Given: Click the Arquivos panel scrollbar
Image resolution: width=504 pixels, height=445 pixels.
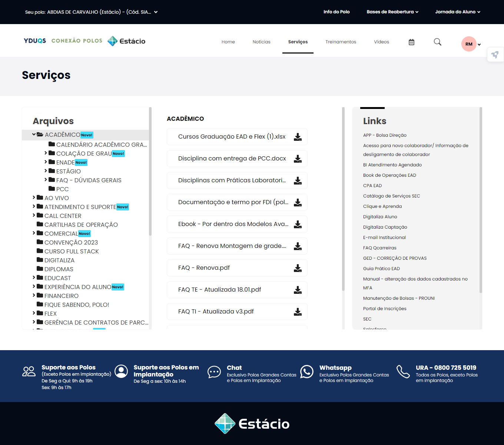Looking at the screenshot, I should tap(150, 171).
